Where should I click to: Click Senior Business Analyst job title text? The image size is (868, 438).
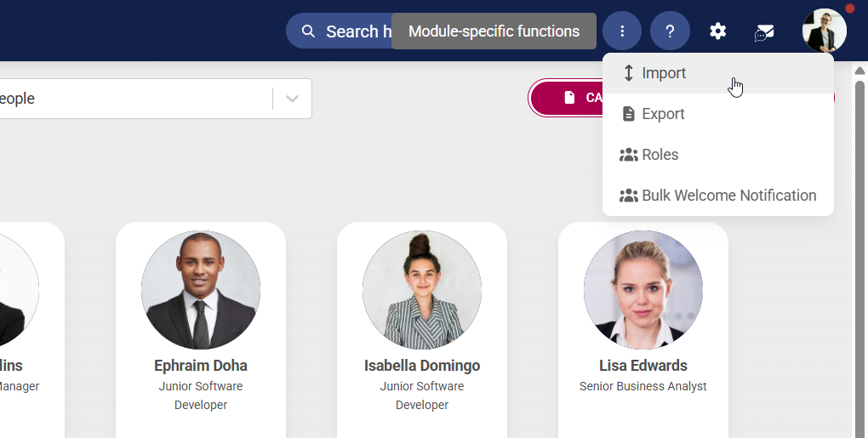click(643, 387)
